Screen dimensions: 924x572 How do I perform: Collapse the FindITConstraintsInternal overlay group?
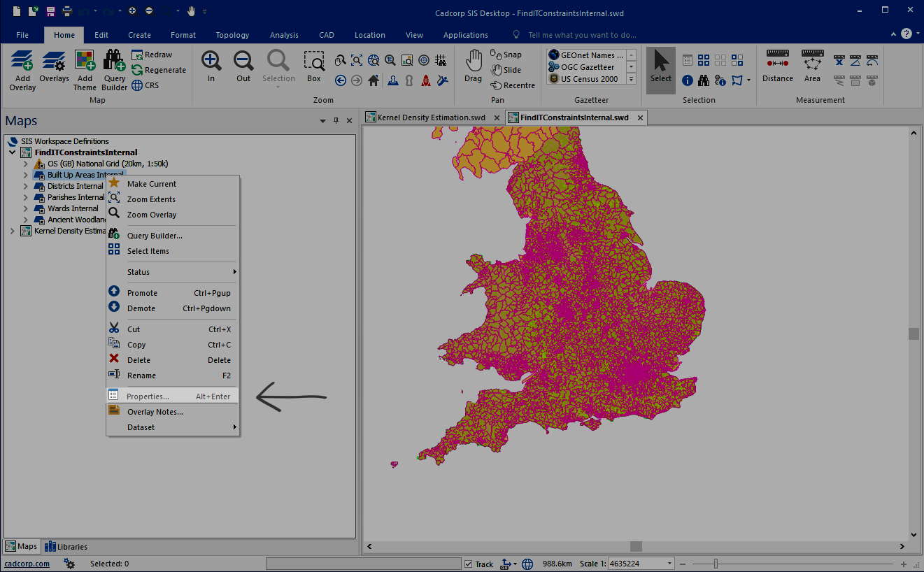click(x=12, y=152)
